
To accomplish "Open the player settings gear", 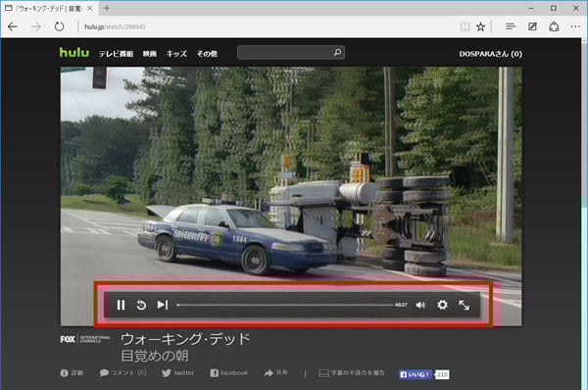I will point(443,305).
